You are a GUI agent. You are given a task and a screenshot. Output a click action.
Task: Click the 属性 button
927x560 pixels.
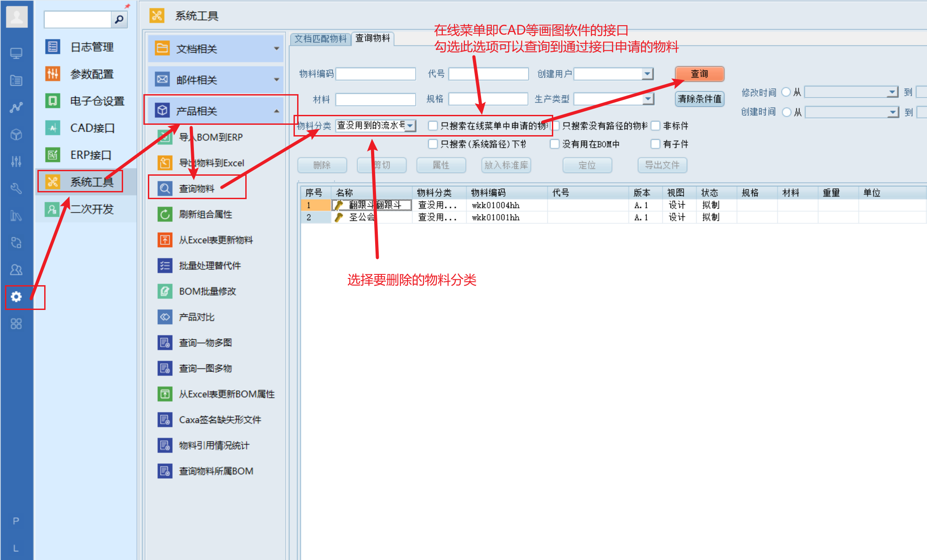click(x=441, y=165)
